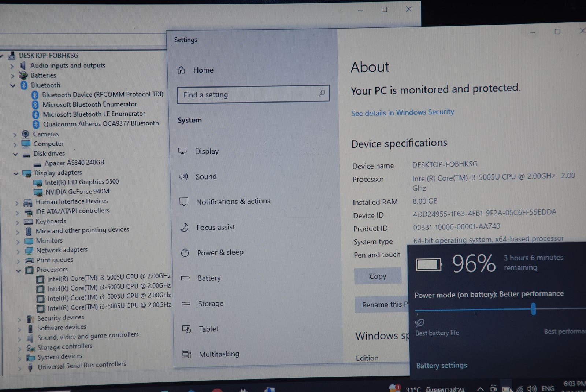
Task: Select Software devices in Device Manager
Action: point(62,327)
